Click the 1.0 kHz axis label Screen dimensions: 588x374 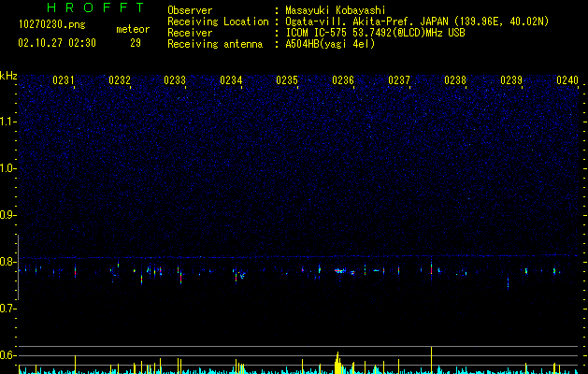point(7,168)
